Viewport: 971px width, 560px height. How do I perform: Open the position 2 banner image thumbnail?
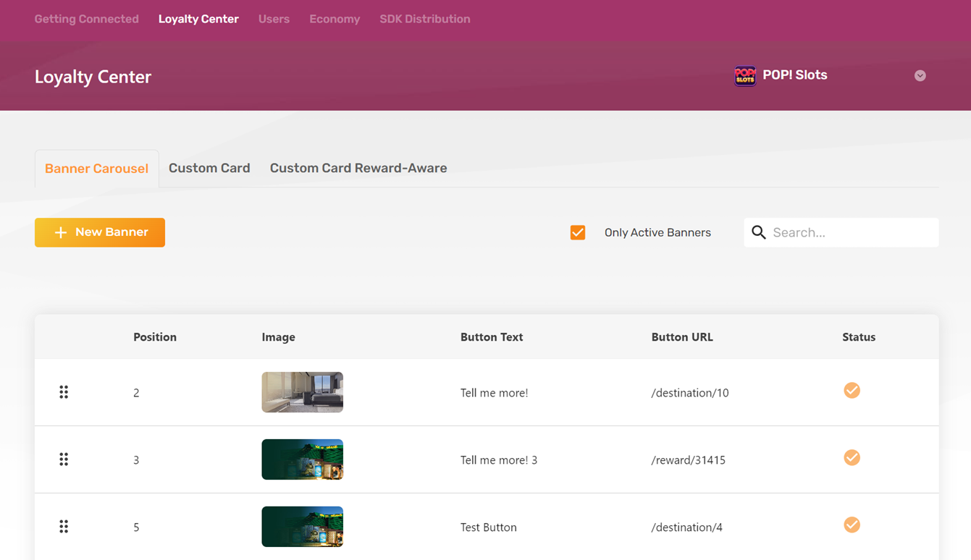(x=302, y=392)
